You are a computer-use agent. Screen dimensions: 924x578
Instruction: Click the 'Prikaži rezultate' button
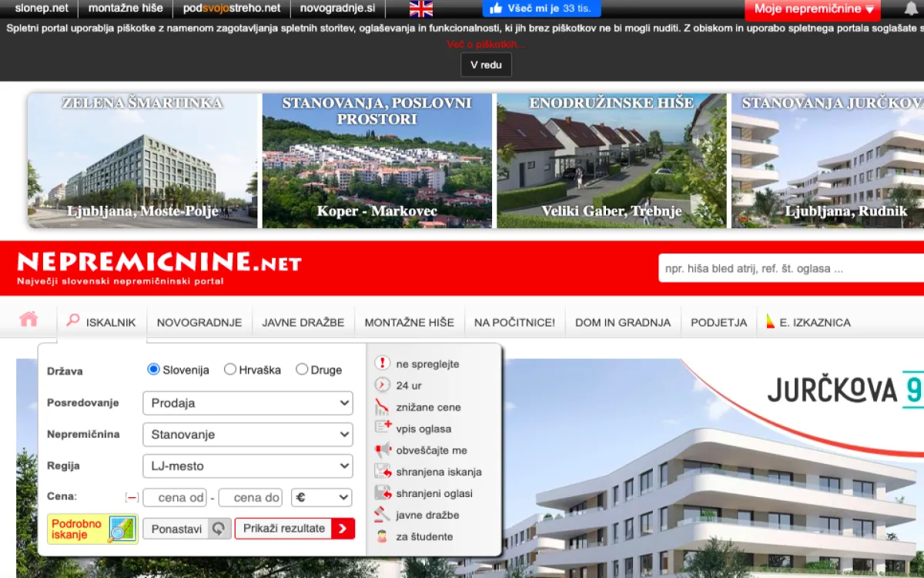[x=294, y=528]
